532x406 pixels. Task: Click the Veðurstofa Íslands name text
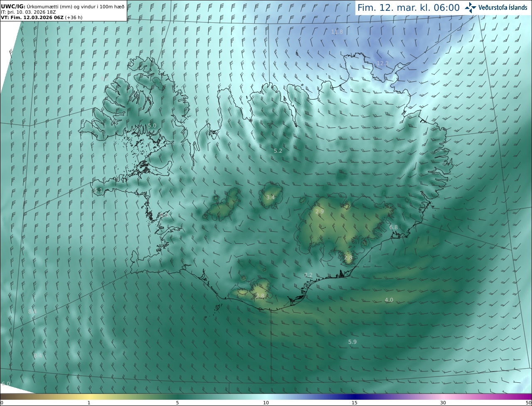(x=503, y=7)
